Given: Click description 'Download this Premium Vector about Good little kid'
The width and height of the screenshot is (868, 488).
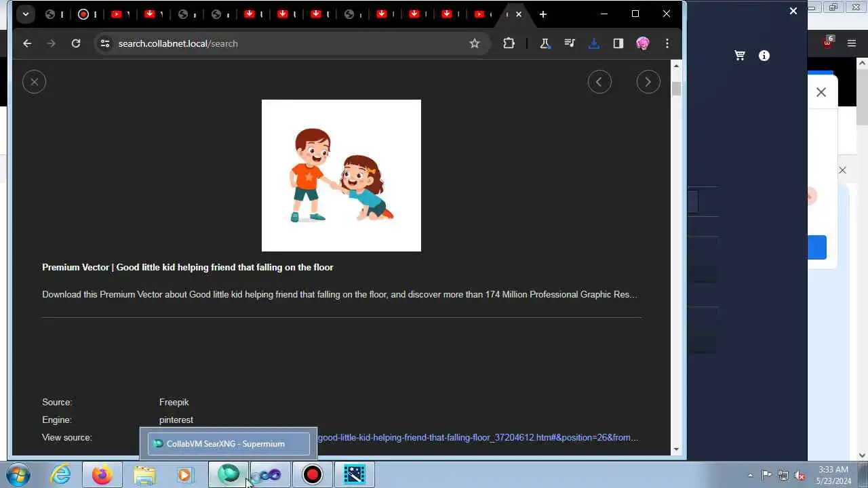Looking at the screenshot, I should click(339, 295).
